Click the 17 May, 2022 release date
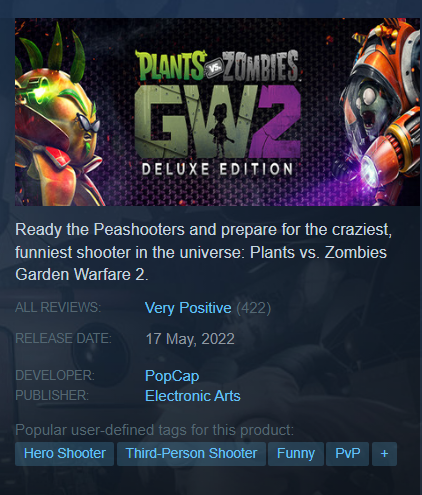This screenshot has height=495, width=422. coord(190,339)
